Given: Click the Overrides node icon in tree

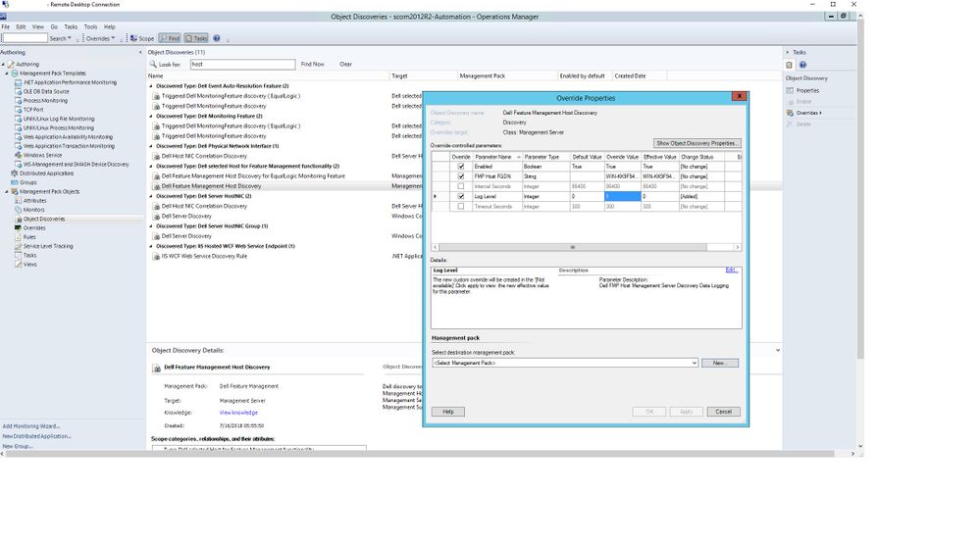Looking at the screenshot, I should tap(18, 228).
